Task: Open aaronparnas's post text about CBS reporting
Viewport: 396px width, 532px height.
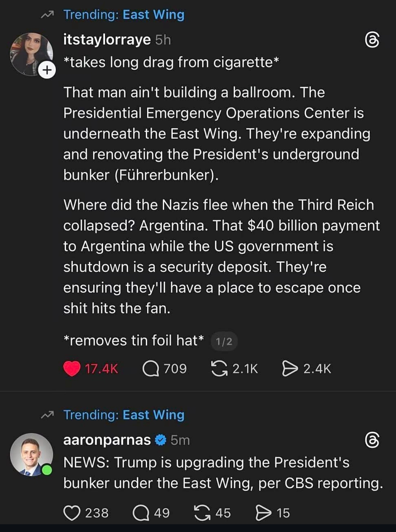Action: click(x=223, y=473)
